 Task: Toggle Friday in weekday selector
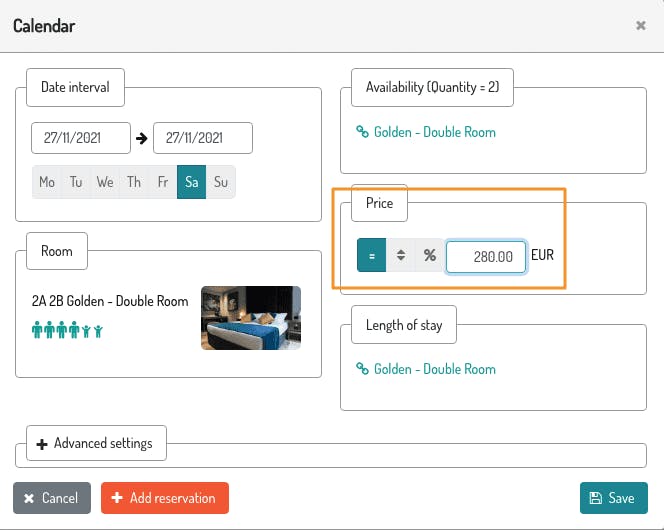tap(163, 182)
